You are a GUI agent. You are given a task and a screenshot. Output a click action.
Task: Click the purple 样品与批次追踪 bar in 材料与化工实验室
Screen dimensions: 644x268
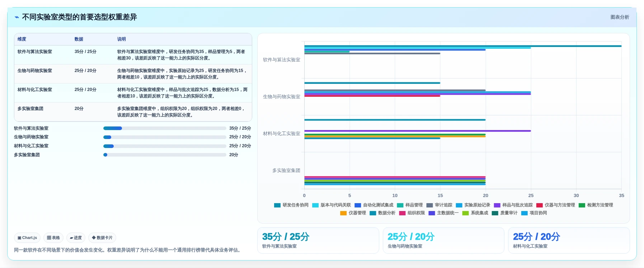click(x=418, y=131)
